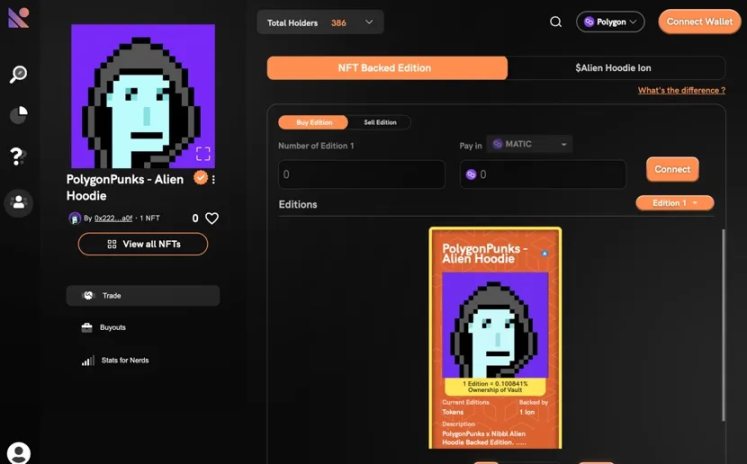747x464 pixels.
Task: Open the What's the difference? link
Action: tap(682, 91)
